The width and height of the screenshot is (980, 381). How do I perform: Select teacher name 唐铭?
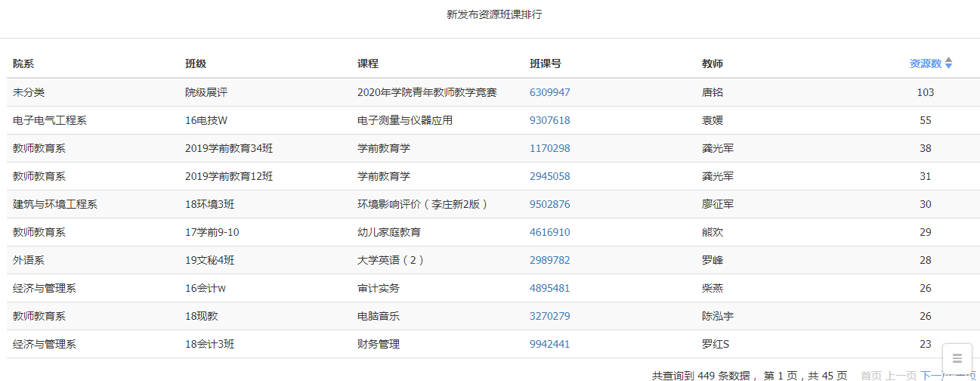(x=713, y=92)
